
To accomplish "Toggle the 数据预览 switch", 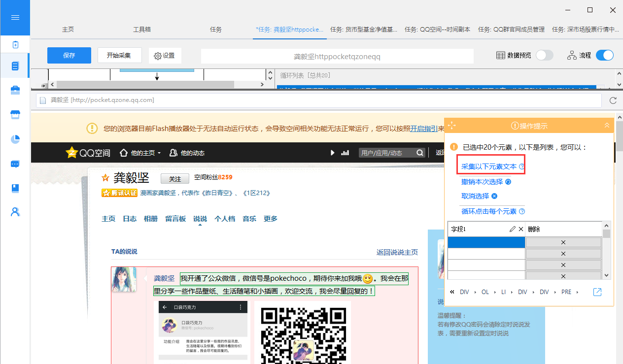I will pos(545,55).
